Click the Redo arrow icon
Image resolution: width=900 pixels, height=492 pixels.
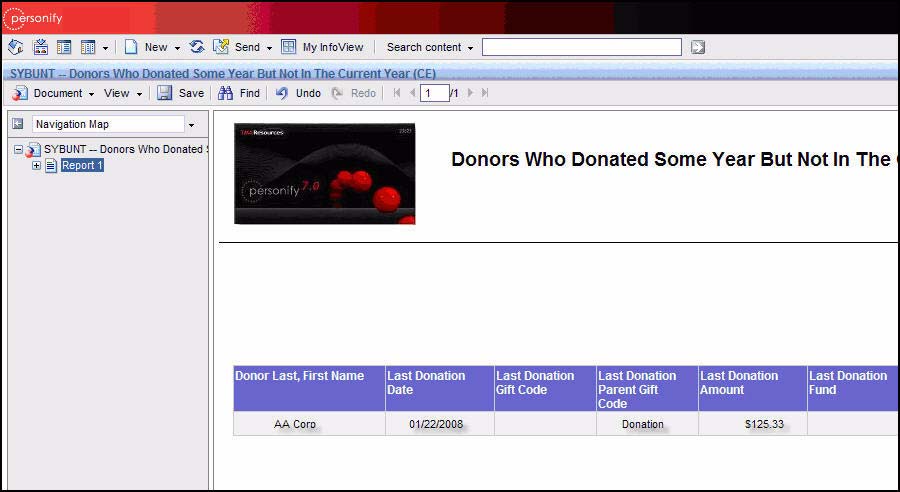(337, 93)
